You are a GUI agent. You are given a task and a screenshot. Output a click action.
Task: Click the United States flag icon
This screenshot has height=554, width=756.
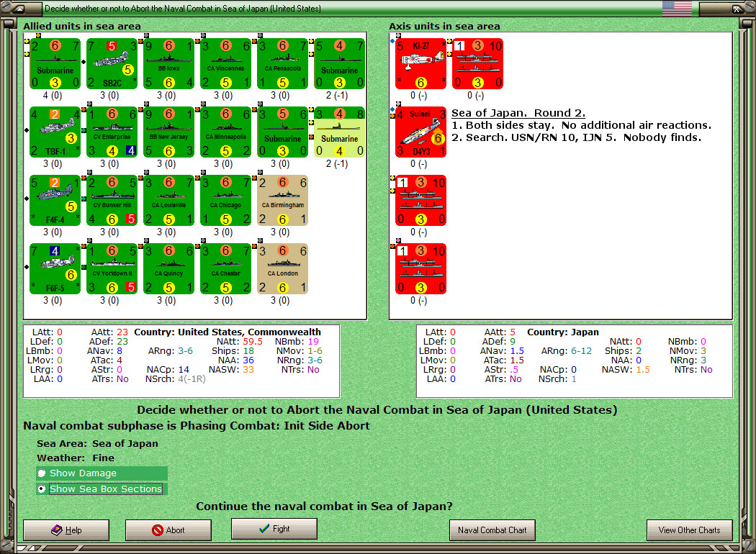[x=677, y=8]
